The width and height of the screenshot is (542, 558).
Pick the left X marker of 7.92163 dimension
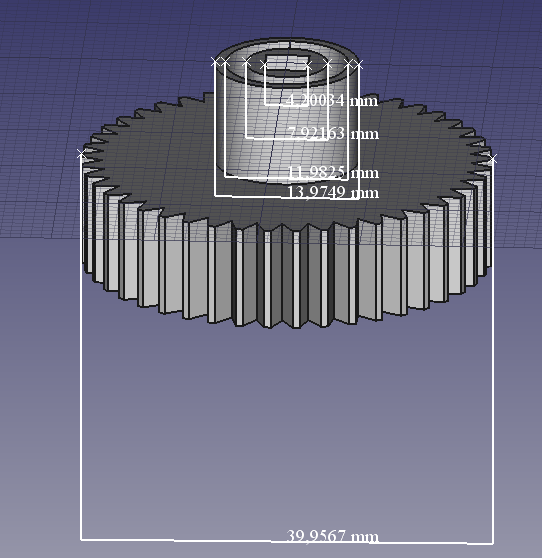pyautogui.click(x=246, y=62)
